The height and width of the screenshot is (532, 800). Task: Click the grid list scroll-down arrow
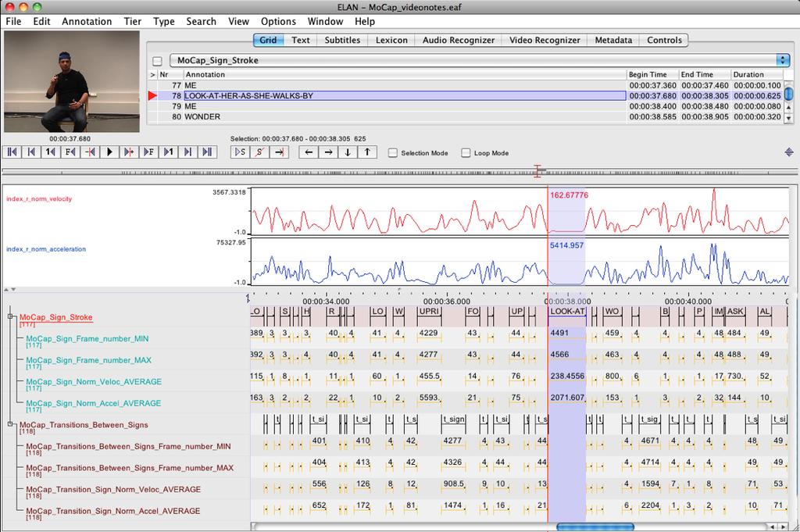click(788, 118)
